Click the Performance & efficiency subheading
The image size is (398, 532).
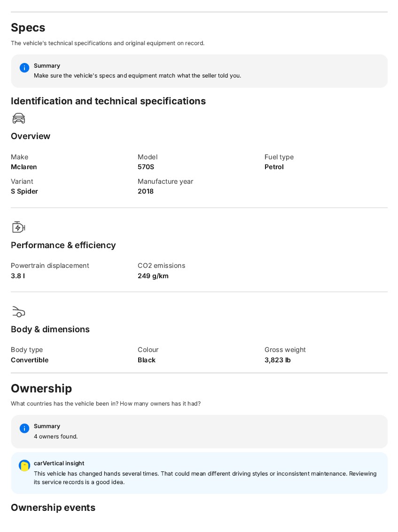[63, 245]
